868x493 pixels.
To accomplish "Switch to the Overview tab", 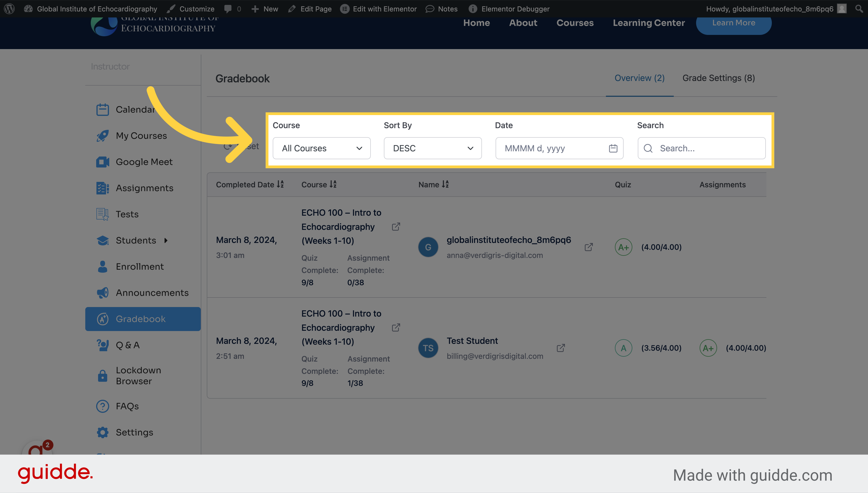I will 640,78.
